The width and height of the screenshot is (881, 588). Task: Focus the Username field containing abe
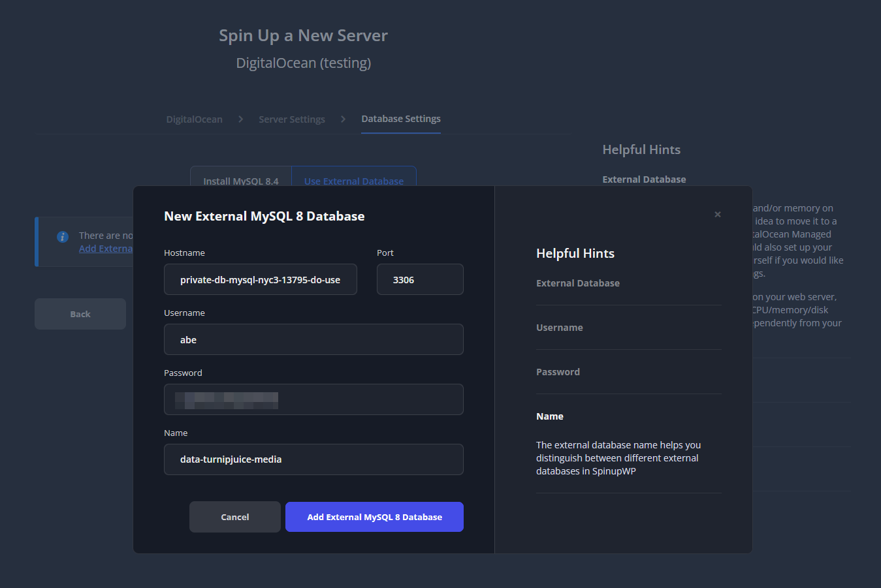313,340
